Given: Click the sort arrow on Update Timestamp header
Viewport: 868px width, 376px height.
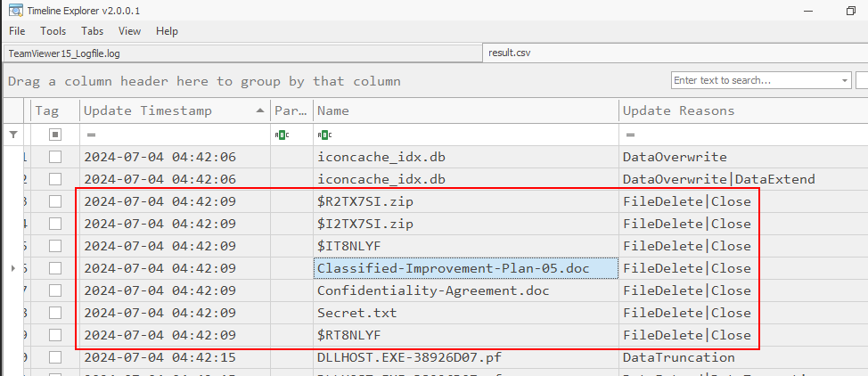Looking at the screenshot, I should pos(260,110).
